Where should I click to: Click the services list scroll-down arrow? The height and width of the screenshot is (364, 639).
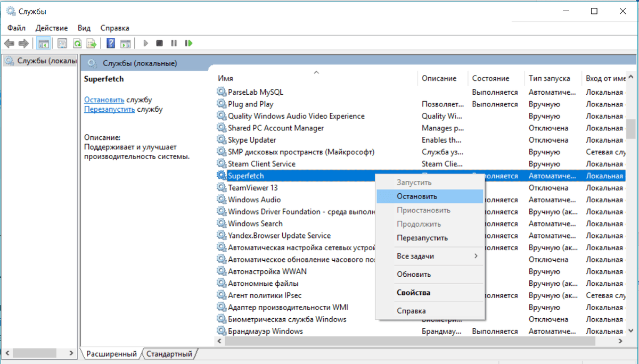pyautogui.click(x=631, y=330)
